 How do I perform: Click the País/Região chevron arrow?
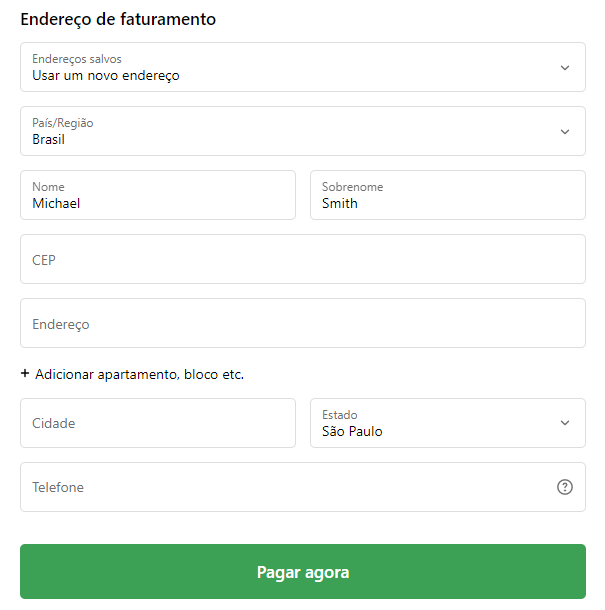click(565, 132)
